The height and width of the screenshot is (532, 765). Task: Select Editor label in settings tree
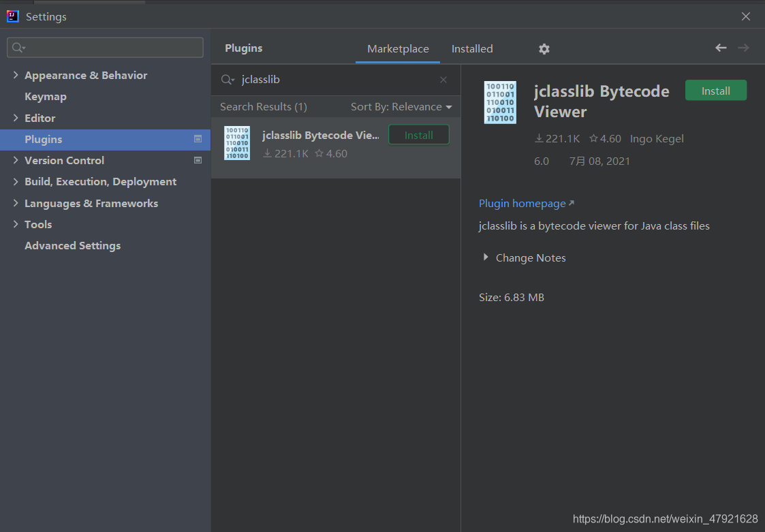[40, 118]
